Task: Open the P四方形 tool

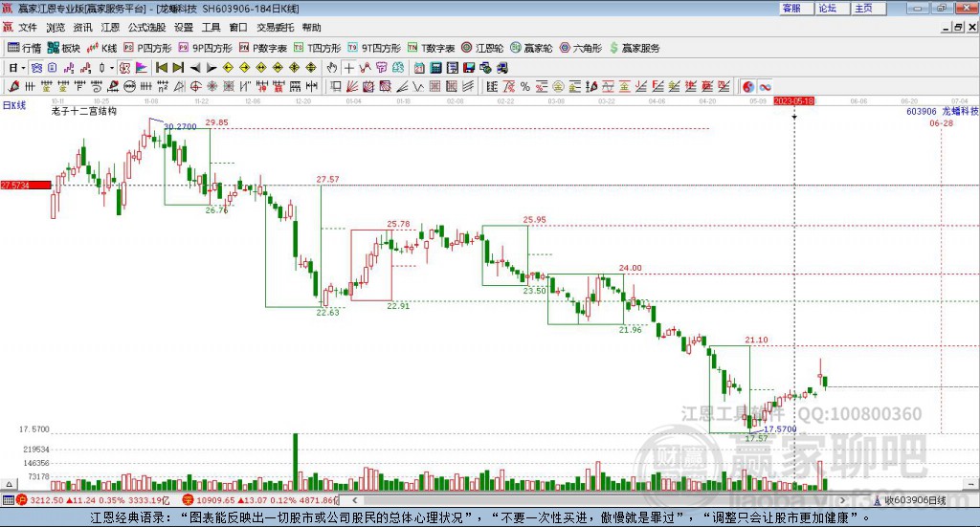Action: (x=147, y=48)
